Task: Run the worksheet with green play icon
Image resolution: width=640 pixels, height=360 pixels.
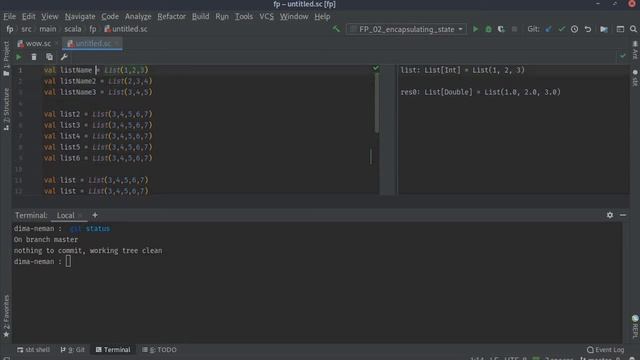Action: 19,57
